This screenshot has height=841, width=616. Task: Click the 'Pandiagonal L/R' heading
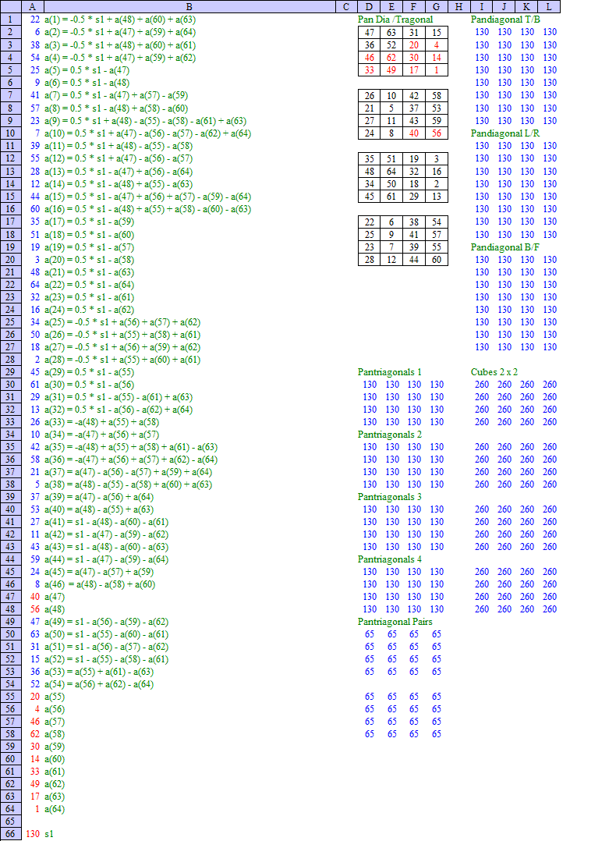coord(505,133)
